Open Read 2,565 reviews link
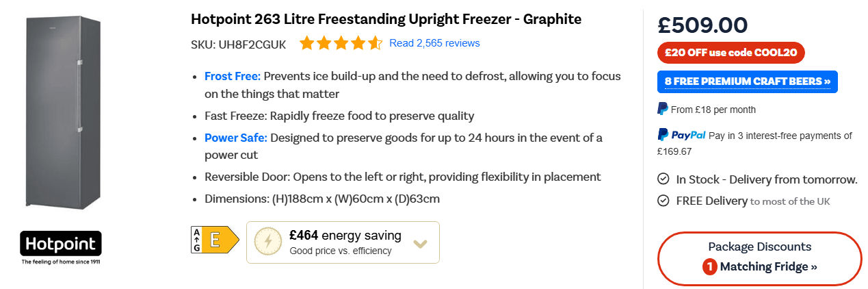 pyautogui.click(x=434, y=43)
